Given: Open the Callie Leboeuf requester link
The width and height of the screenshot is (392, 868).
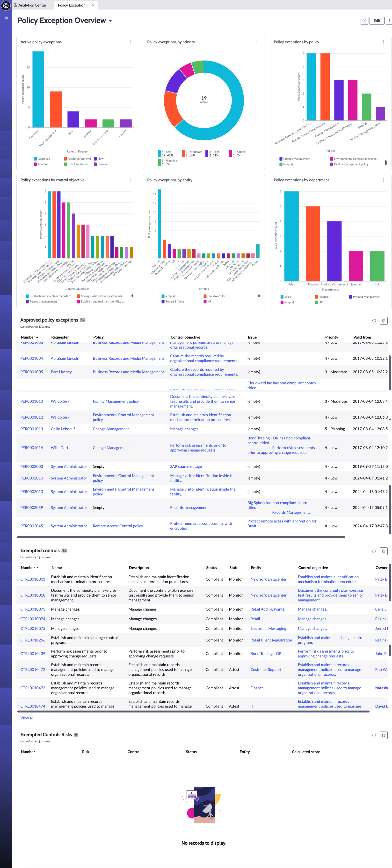Looking at the screenshot, I should 63,429.
